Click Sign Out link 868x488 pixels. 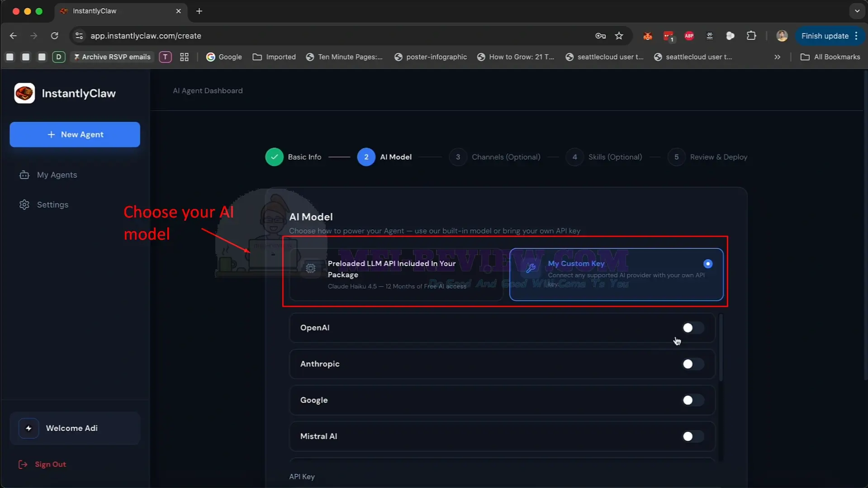[50, 464]
